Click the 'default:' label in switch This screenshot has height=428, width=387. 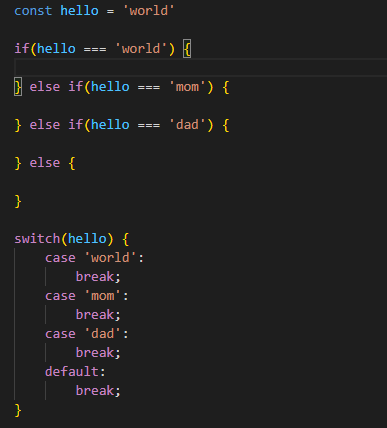click(75, 372)
